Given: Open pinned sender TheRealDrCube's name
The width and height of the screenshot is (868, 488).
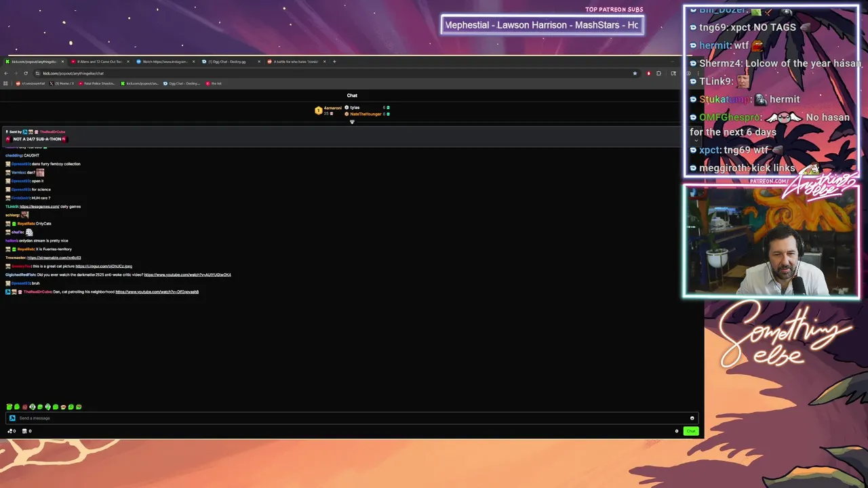Looking at the screenshot, I should click(x=52, y=131).
